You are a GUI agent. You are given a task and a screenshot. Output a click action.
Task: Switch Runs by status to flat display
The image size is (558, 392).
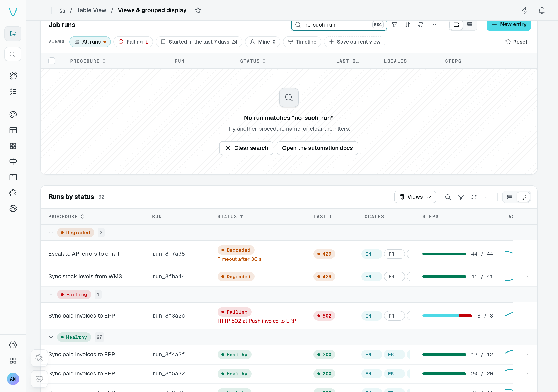(510, 197)
